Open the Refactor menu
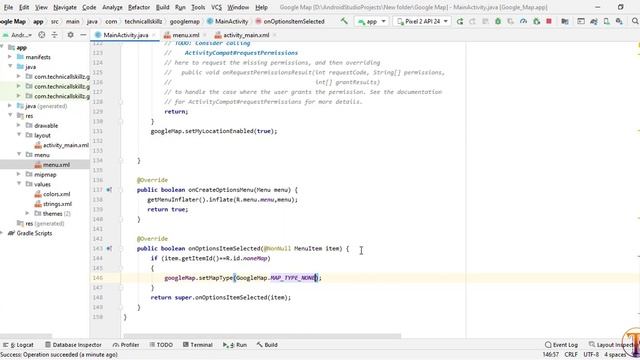Image resolution: width=640 pixels, height=360 pixels. coord(139,7)
